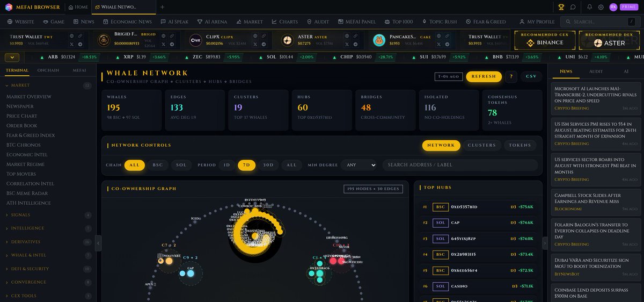Open the chat bubble icon in title bar

(x=573, y=7)
